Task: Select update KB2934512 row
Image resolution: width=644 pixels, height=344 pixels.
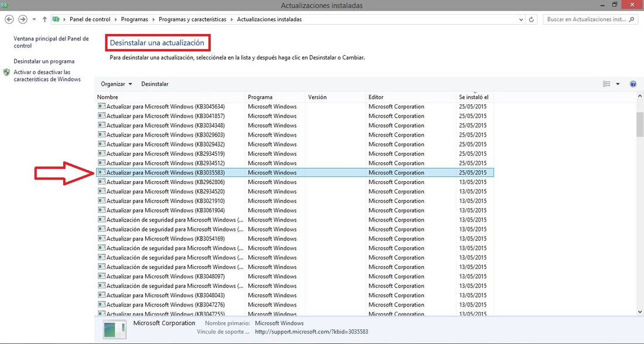Action: click(x=294, y=163)
